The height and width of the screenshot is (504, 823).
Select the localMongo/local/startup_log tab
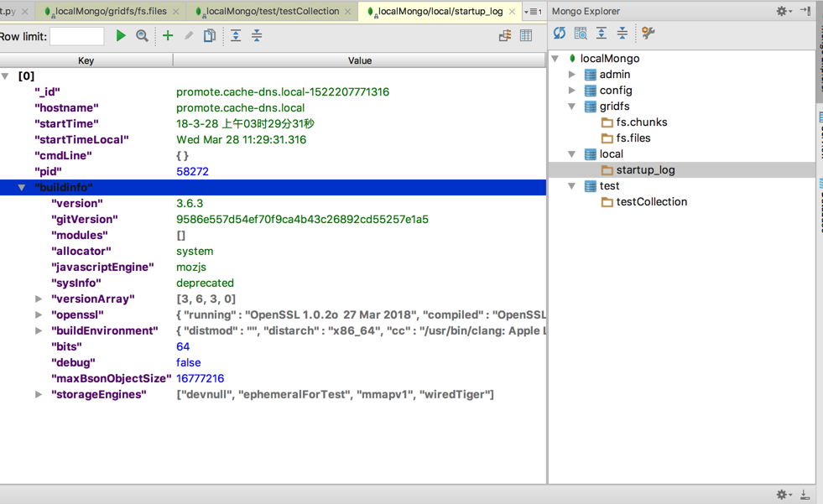point(440,11)
